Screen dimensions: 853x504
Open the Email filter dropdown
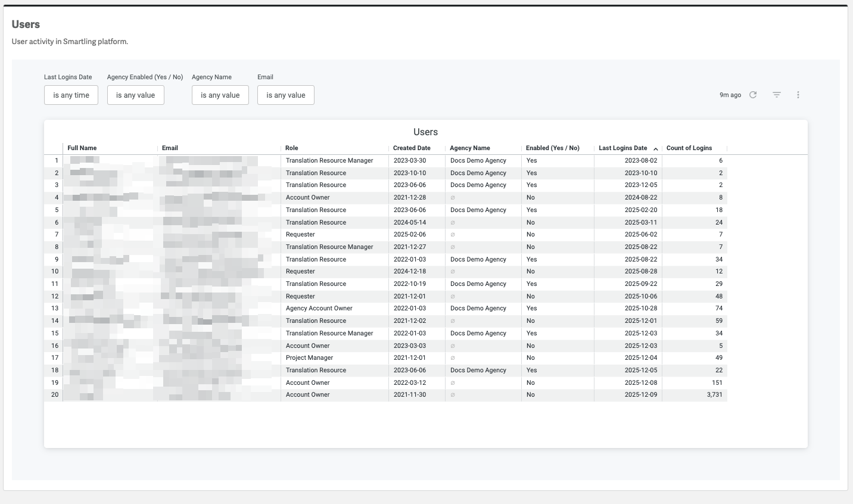285,95
